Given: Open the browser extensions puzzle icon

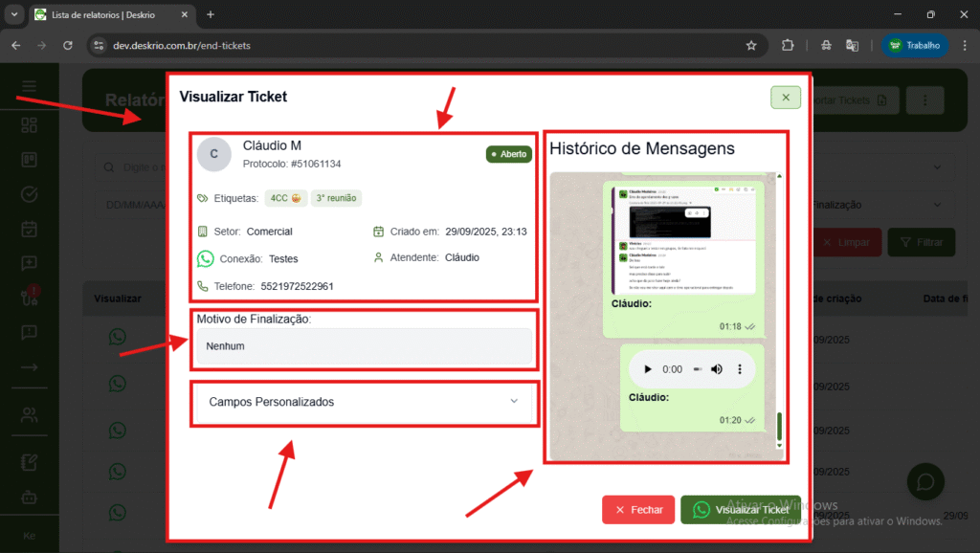Looking at the screenshot, I should [x=788, y=45].
